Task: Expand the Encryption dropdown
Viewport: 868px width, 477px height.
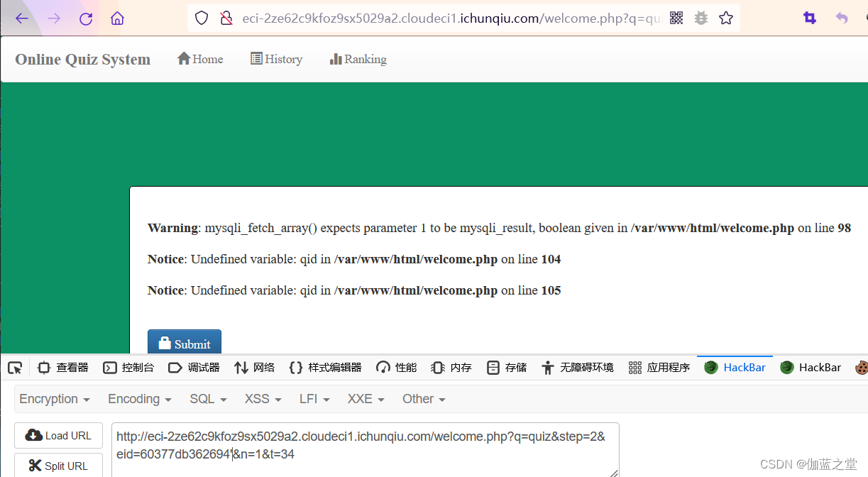Action: (55, 399)
